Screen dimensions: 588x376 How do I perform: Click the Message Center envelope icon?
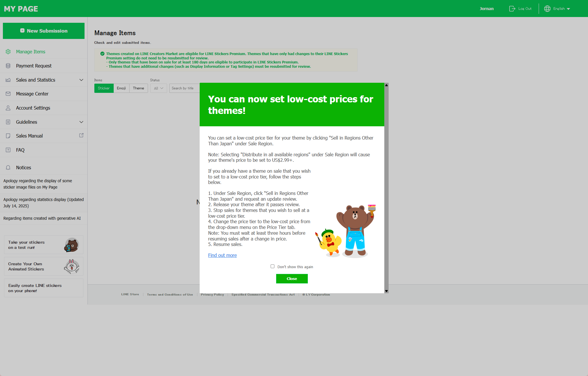click(8, 94)
